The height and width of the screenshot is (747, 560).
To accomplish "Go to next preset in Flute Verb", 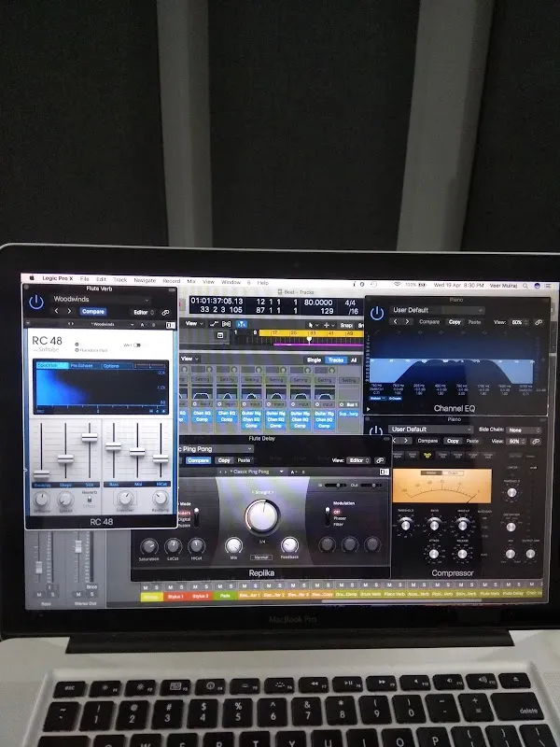I will (x=69, y=311).
